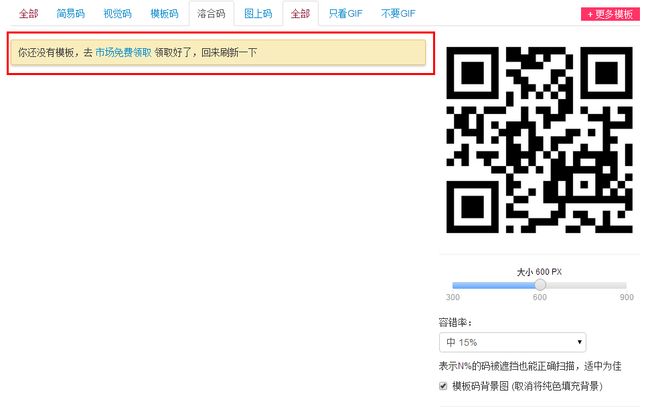Image resolution: width=650 pixels, height=412 pixels.
Task: Click the +更多模板 button
Action: (x=610, y=14)
